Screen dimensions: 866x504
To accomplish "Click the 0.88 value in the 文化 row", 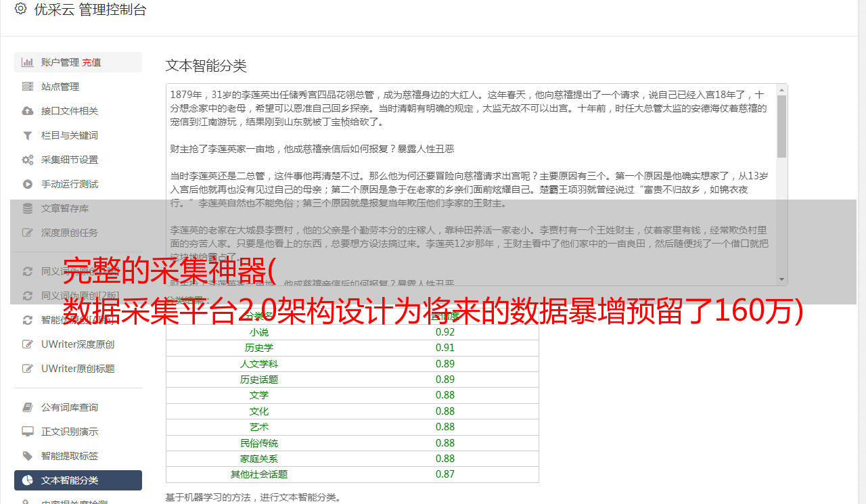I will [x=445, y=411].
